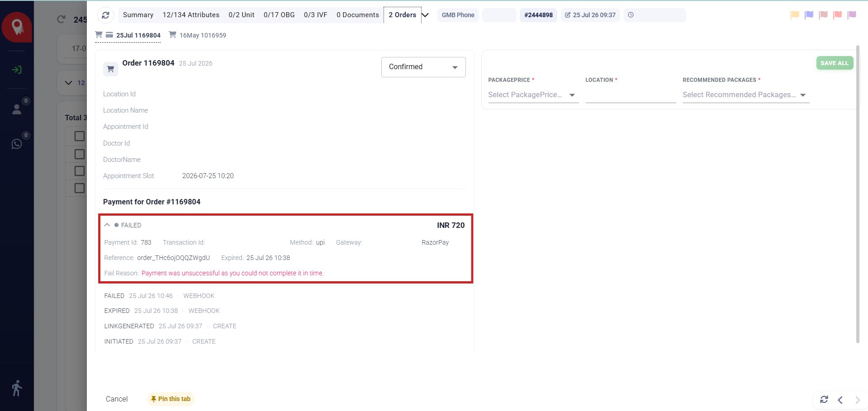Click the appointment slot value 2026-07-25 10:20

pyautogui.click(x=208, y=176)
